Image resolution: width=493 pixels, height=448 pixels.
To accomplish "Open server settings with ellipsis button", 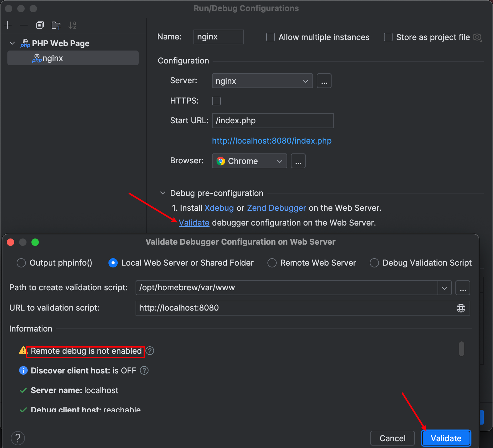I will pyautogui.click(x=324, y=81).
